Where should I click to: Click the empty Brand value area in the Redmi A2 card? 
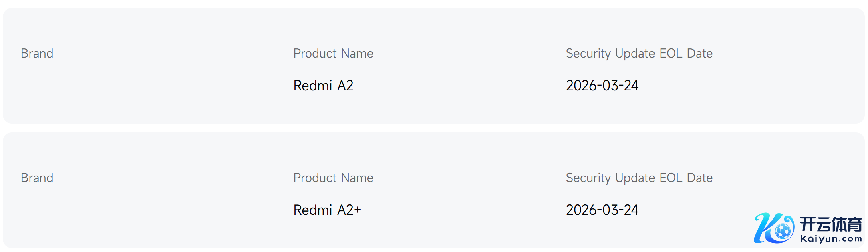pyautogui.click(x=37, y=86)
